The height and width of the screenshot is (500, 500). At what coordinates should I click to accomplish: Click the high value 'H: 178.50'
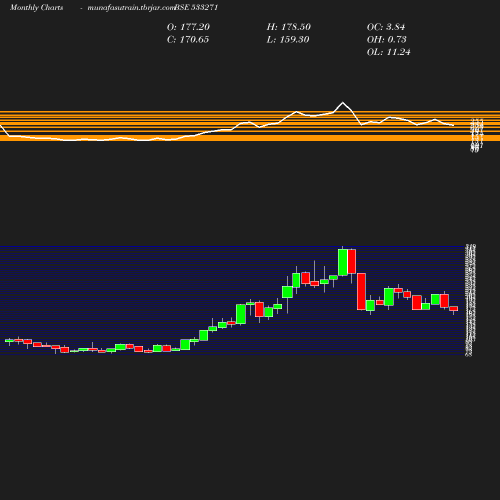click(288, 27)
